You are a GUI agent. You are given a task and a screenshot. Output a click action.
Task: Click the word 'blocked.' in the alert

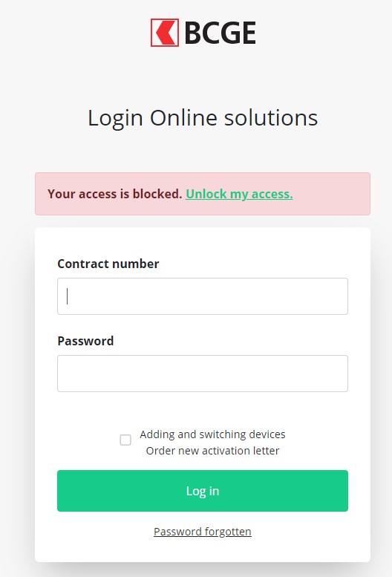pyautogui.click(x=157, y=194)
